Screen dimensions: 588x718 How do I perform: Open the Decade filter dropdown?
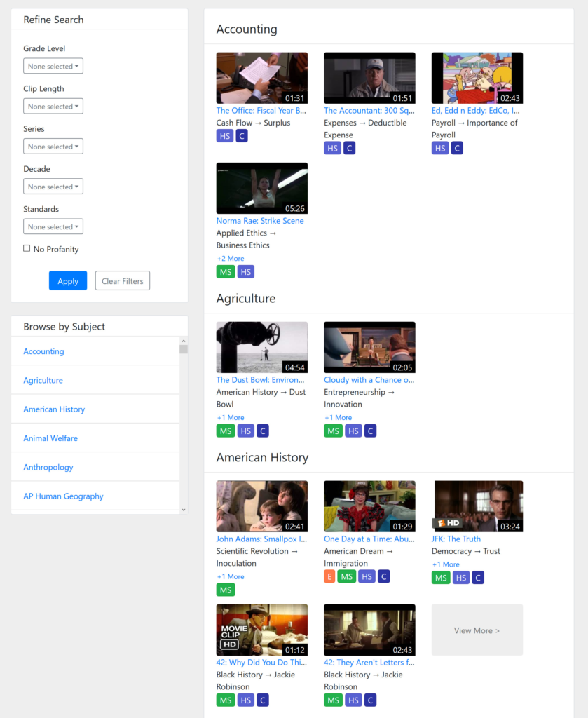[x=53, y=187]
